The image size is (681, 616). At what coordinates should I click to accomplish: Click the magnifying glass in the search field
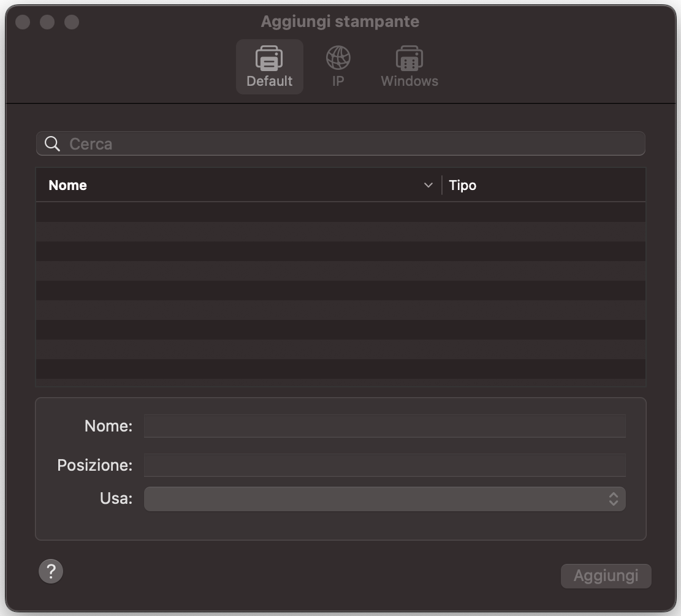[x=52, y=143]
